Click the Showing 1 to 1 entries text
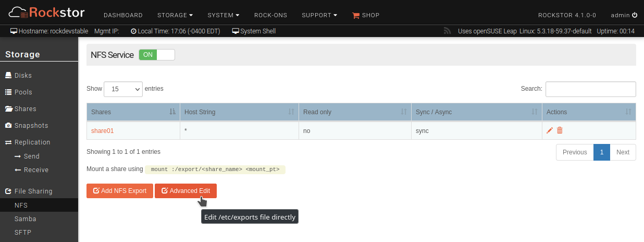Viewport: 644px width, 242px height. tap(123, 152)
